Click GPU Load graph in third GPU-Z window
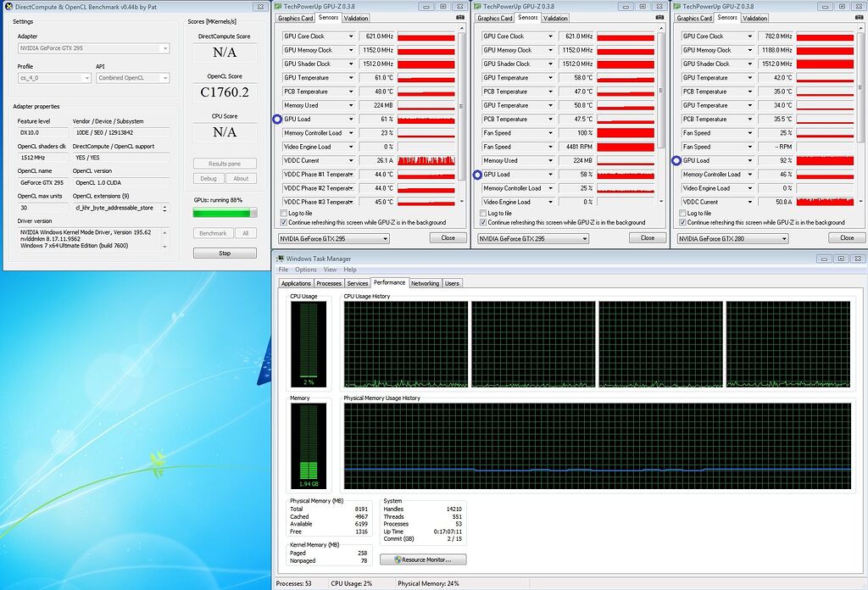 coord(825,160)
